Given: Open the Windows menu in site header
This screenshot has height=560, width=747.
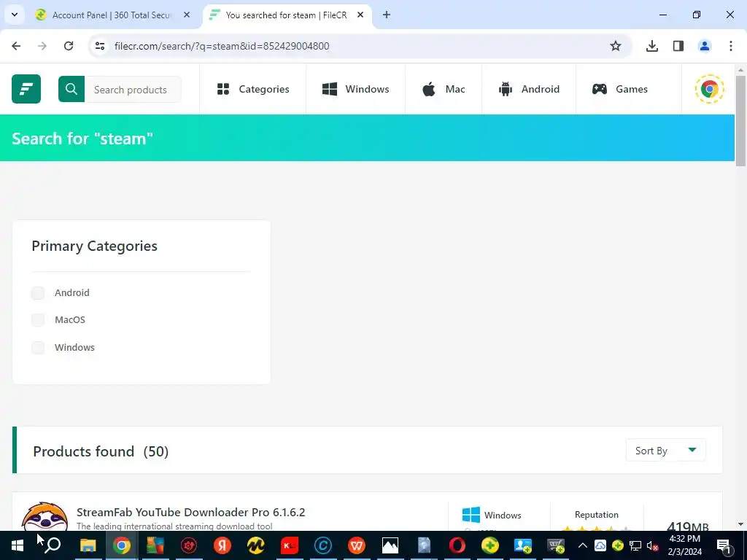Looking at the screenshot, I should (x=356, y=89).
